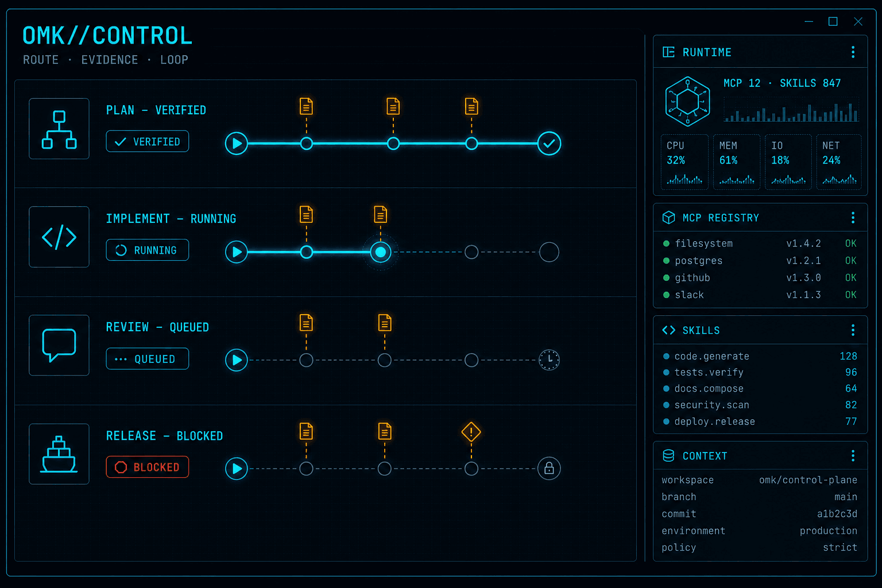Open second evidence document in Release row
This screenshot has width=882, height=588.
point(385,431)
